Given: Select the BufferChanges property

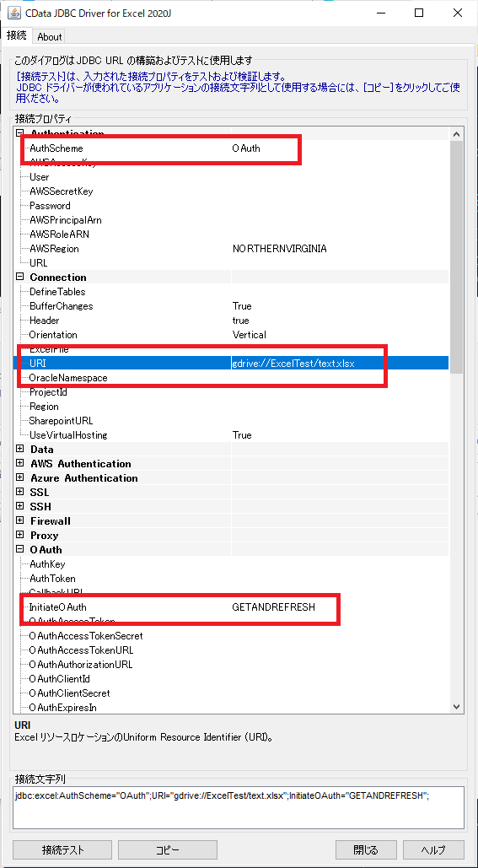Looking at the screenshot, I should coord(231,306).
